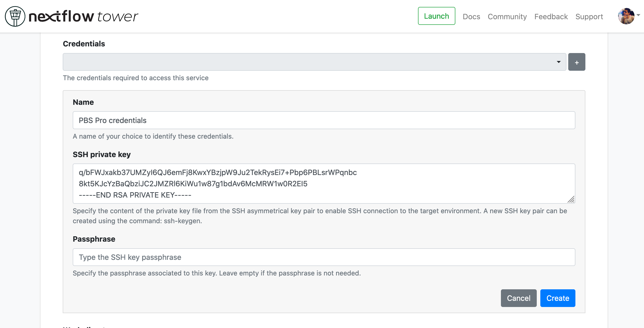Click the Passphrase label
The width and height of the screenshot is (644, 328).
click(94, 239)
